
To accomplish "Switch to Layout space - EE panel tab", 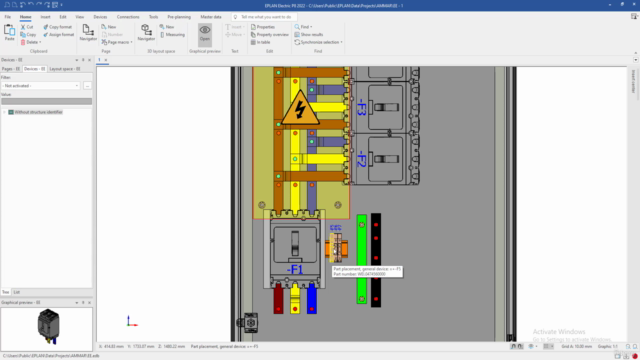I will 64,69.
